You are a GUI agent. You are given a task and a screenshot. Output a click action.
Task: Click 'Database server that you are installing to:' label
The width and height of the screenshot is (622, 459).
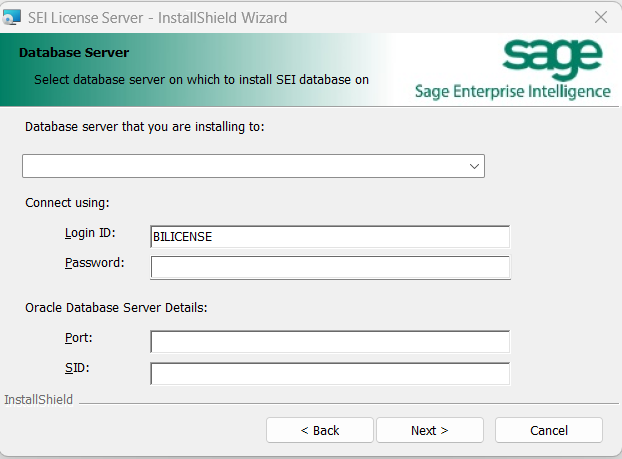(x=145, y=127)
